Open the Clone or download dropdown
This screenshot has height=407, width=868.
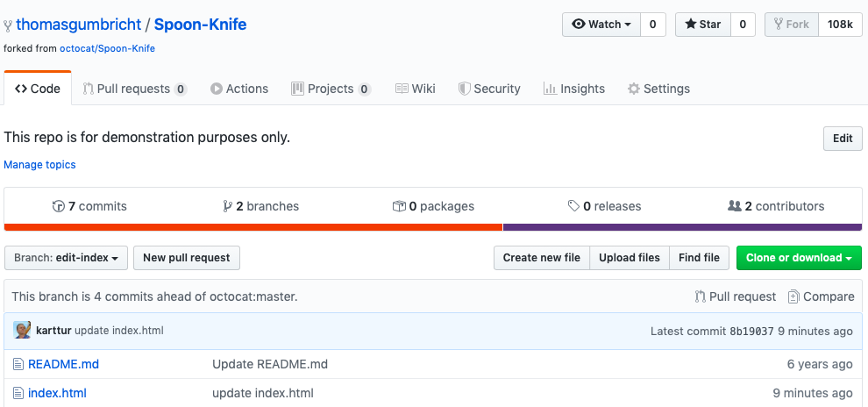pos(799,258)
